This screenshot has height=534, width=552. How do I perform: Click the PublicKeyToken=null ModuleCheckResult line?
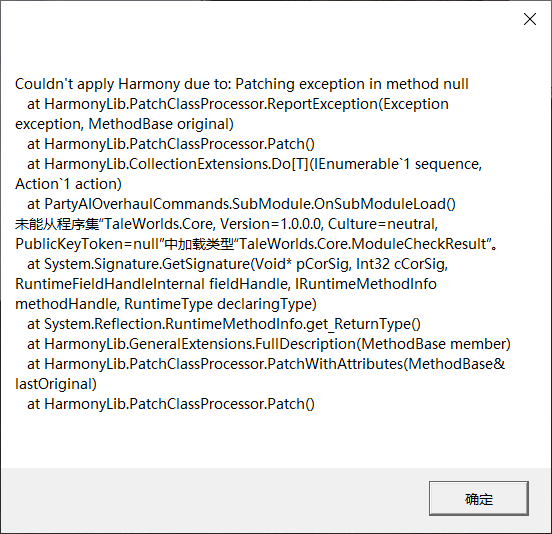[x=257, y=244]
